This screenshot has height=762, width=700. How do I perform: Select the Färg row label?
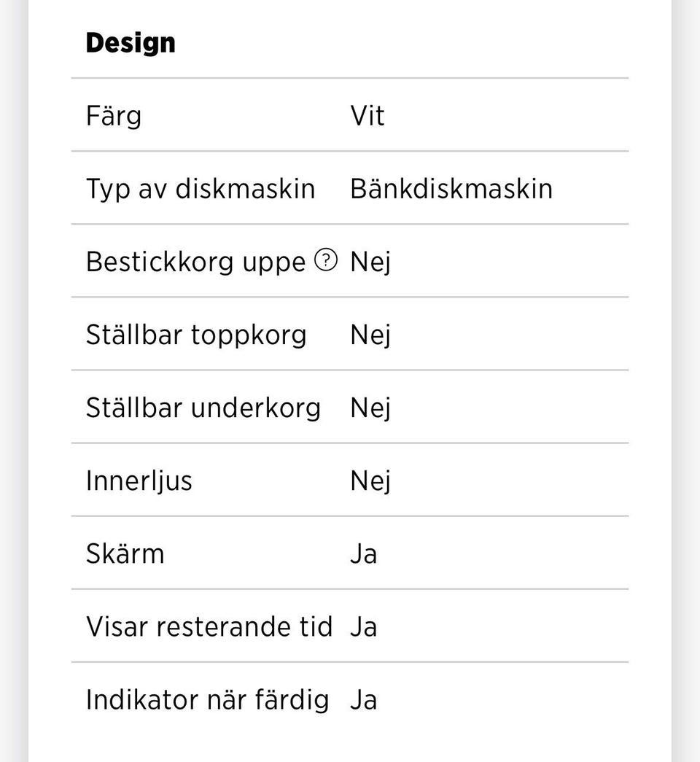click(114, 116)
